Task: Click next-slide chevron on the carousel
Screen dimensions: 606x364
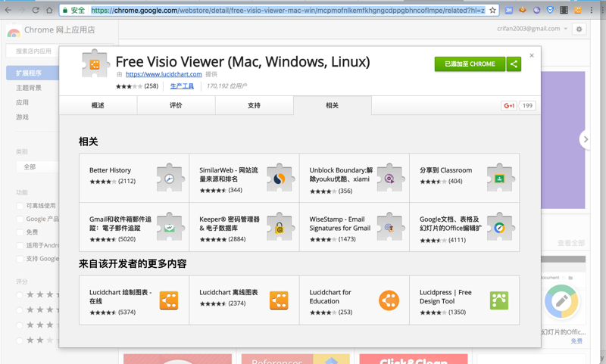Action: [x=586, y=139]
